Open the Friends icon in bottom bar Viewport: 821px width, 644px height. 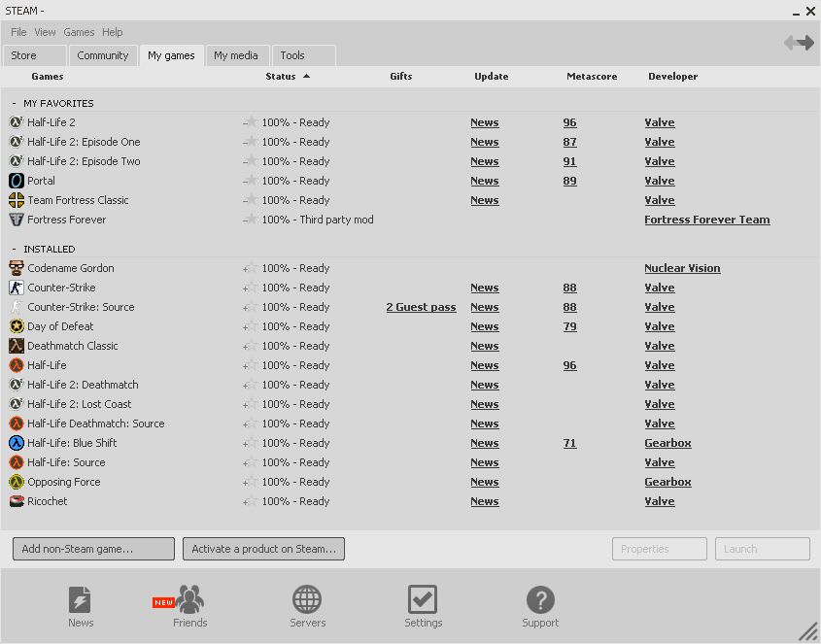coord(189,599)
